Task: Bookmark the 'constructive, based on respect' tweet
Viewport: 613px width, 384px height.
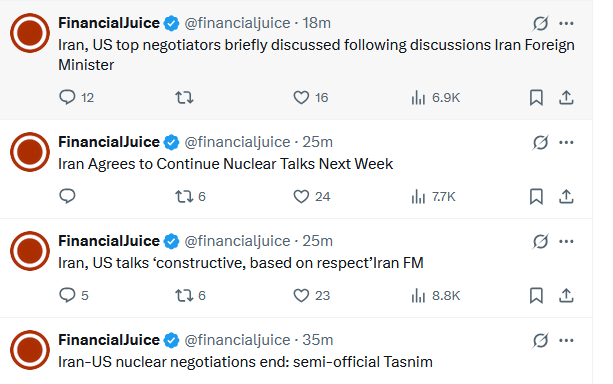Action: click(536, 295)
